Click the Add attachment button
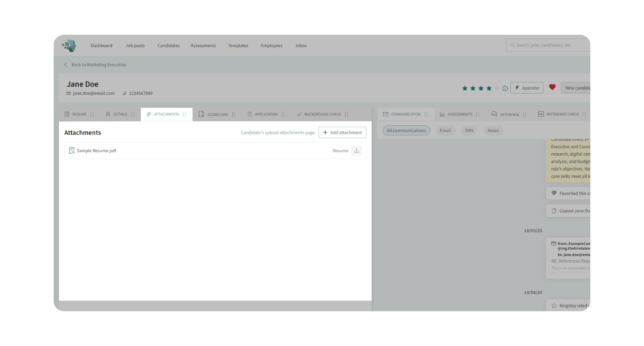644x346 pixels. pyautogui.click(x=342, y=132)
